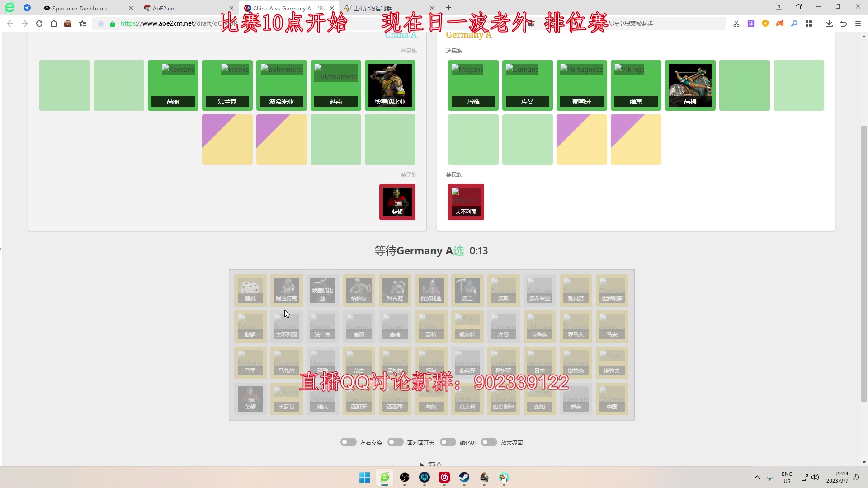This screenshot has height=488, width=868.
Task: Pick the Romans (罗马人) civilization tile
Action: point(576,326)
